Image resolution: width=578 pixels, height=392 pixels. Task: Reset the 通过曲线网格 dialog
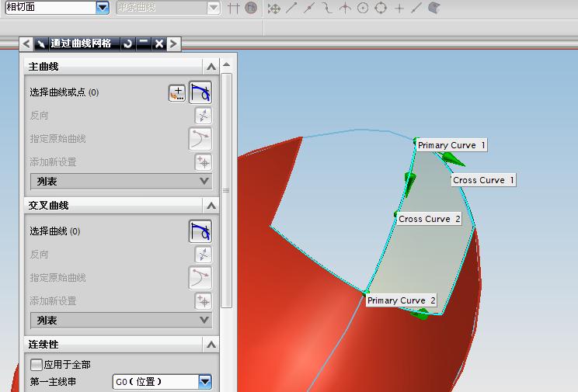(127, 43)
